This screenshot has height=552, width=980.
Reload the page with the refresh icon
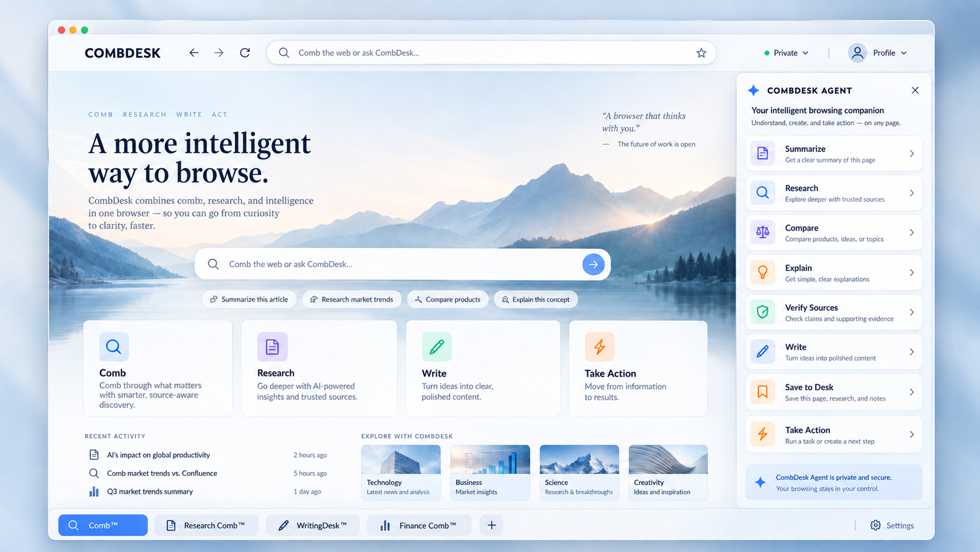coord(245,53)
